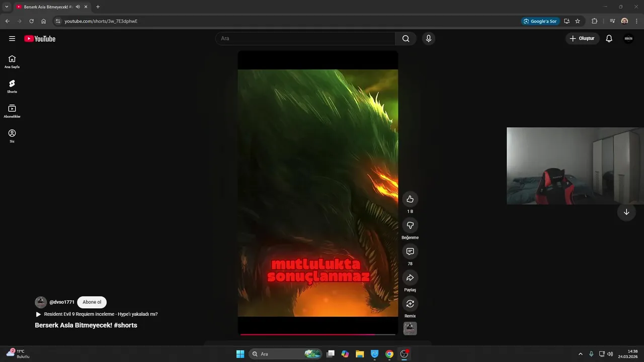Open the Chrome three-dot menu

pyautogui.click(x=636, y=21)
